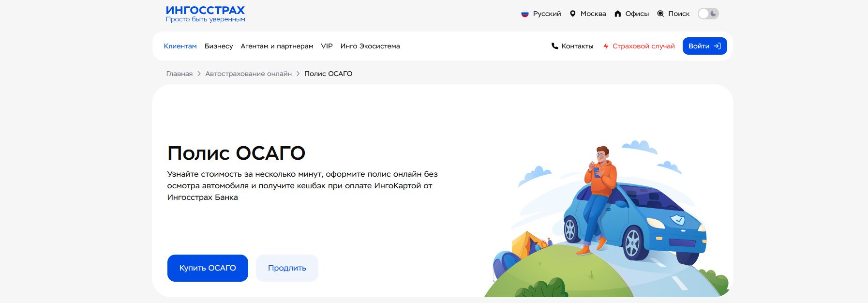Click the Войти button
Image resolution: width=868 pixels, height=303 pixels.
pos(704,46)
